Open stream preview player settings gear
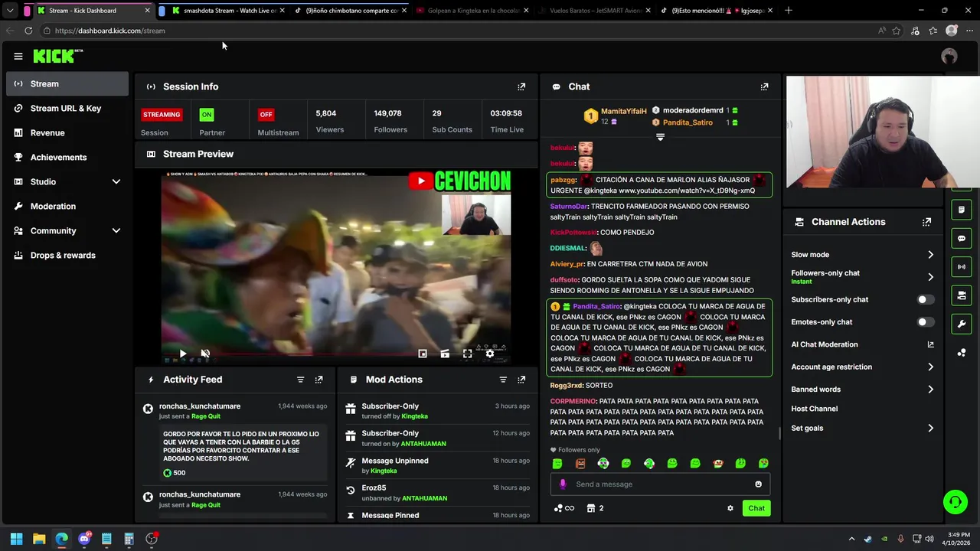 pos(490,354)
